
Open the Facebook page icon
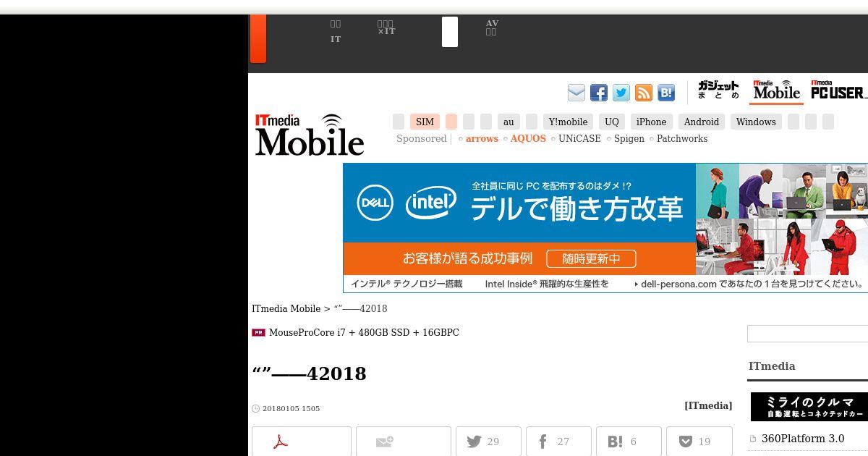(x=599, y=93)
